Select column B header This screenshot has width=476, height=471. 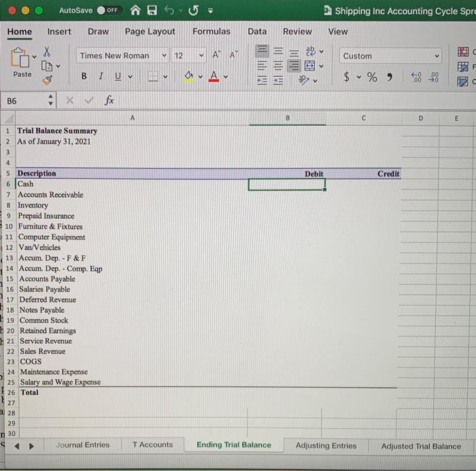287,118
